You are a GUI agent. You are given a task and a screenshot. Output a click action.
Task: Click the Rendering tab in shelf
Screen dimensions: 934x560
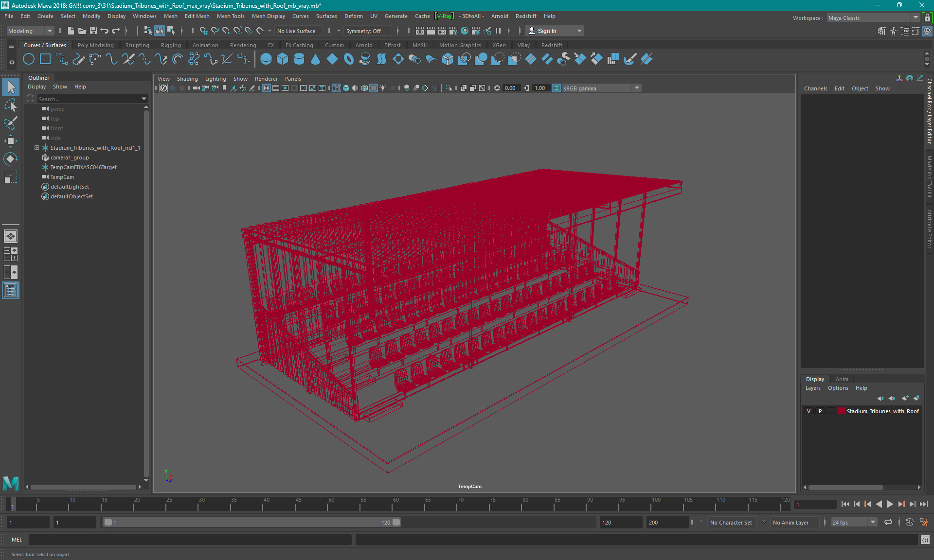(243, 45)
